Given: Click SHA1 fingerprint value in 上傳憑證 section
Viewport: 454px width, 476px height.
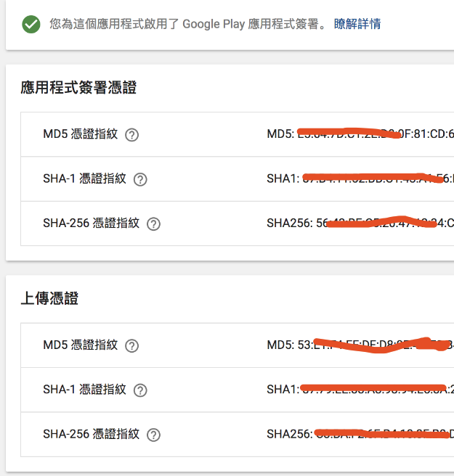Looking at the screenshot, I should (360, 390).
